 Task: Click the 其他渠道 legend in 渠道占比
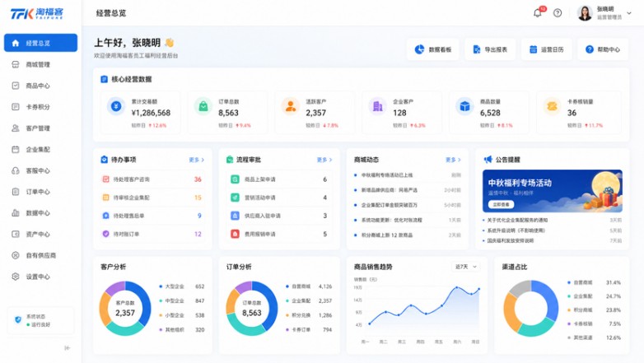pyautogui.click(x=595, y=337)
